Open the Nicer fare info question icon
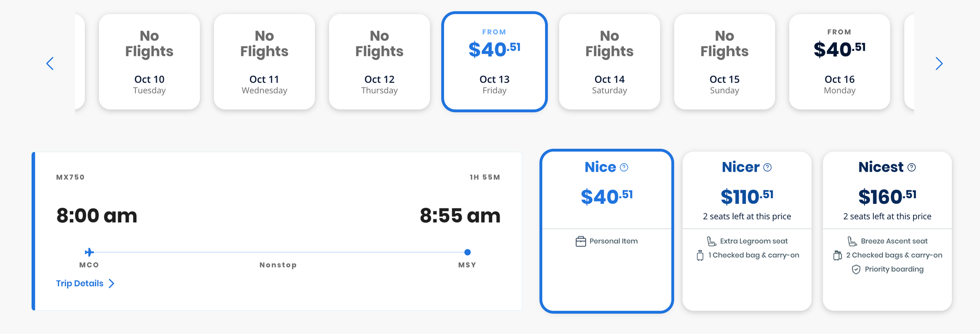 click(x=768, y=167)
